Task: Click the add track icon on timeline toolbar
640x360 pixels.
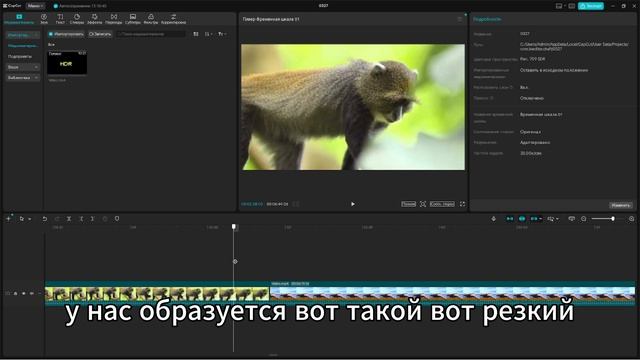Action: [x=9, y=219]
